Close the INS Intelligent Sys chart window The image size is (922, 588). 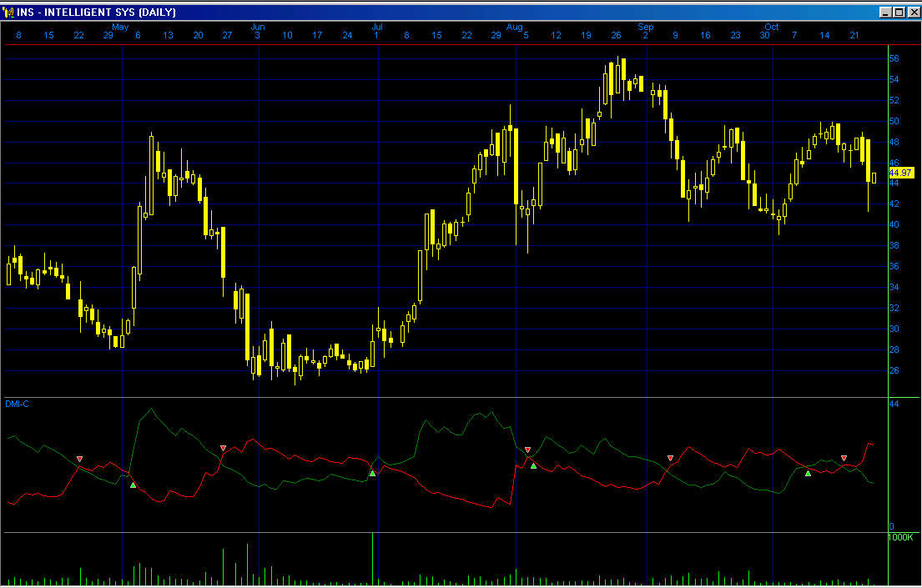(913, 13)
